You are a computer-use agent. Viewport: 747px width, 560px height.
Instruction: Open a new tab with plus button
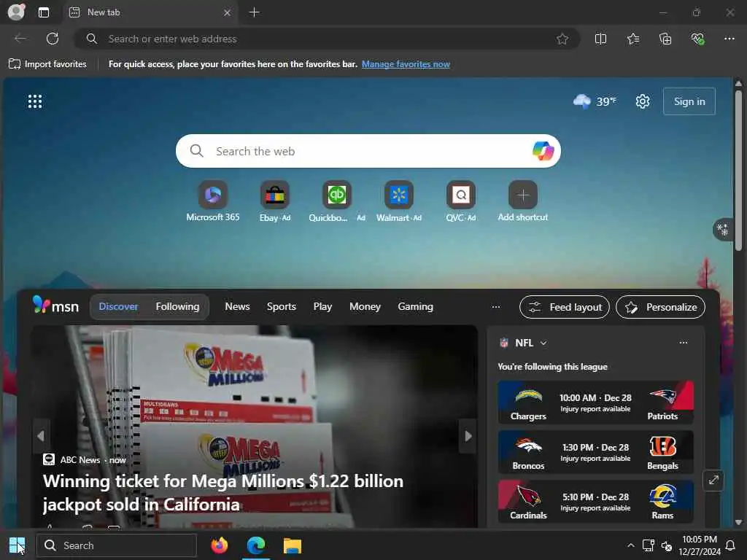point(255,12)
